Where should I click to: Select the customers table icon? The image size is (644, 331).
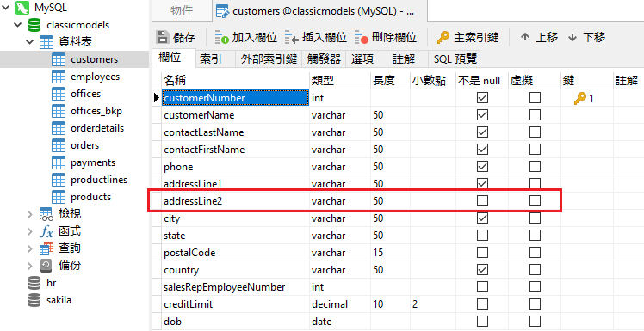(x=59, y=59)
